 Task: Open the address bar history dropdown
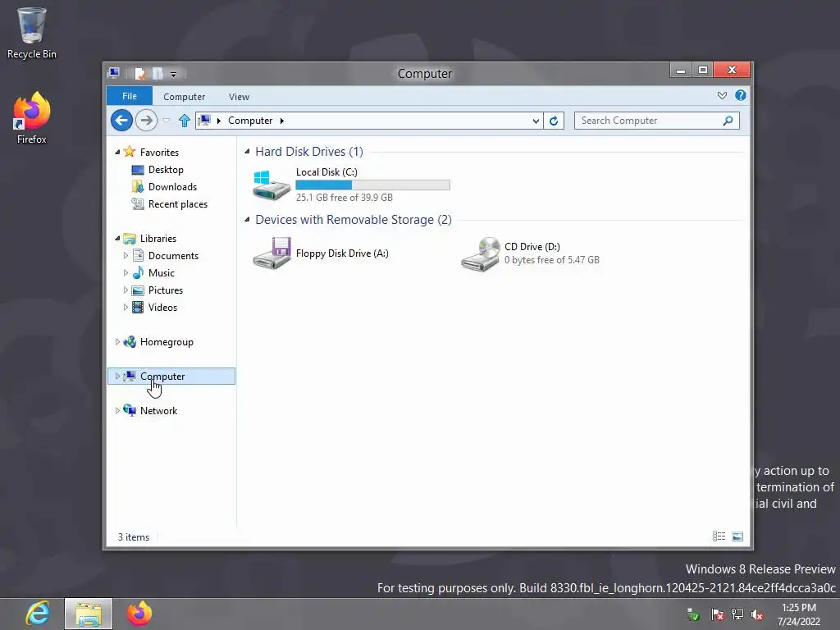(535, 121)
